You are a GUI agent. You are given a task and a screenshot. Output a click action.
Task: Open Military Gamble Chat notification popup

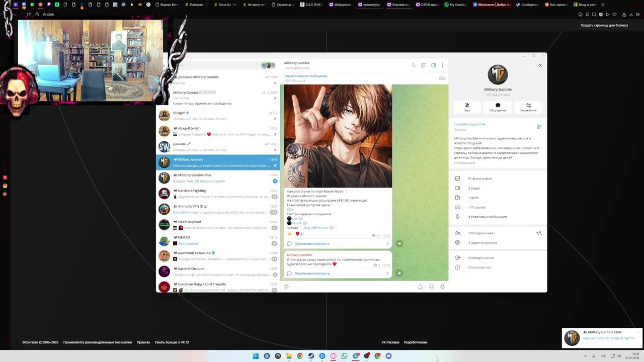pos(602,338)
